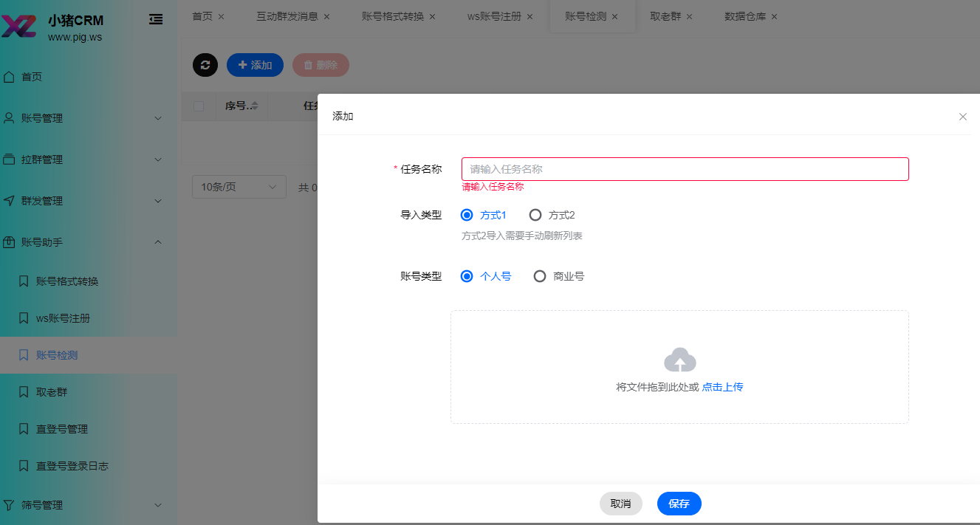Viewport: 980px width, 525px height.
Task: Open 账号格式转换 in the sidebar
Action: coord(89,281)
